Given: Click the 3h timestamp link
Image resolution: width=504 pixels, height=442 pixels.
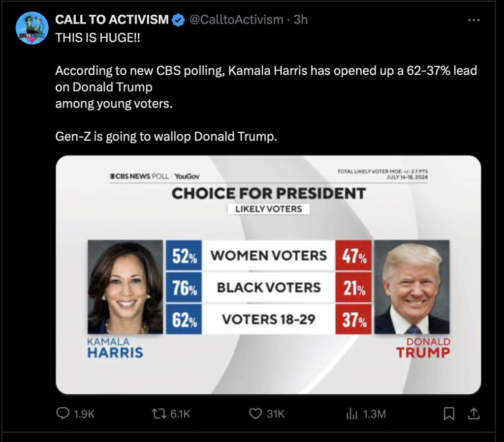Looking at the screenshot, I should pos(301,20).
